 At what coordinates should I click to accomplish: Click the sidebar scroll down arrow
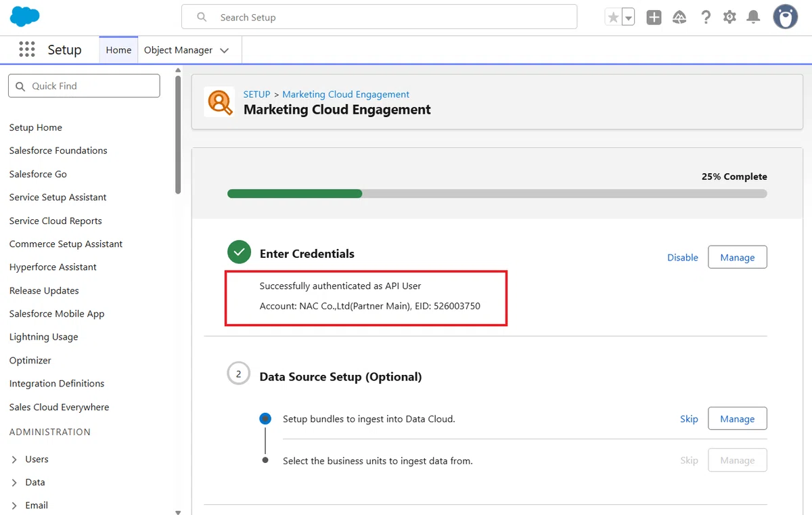click(178, 512)
